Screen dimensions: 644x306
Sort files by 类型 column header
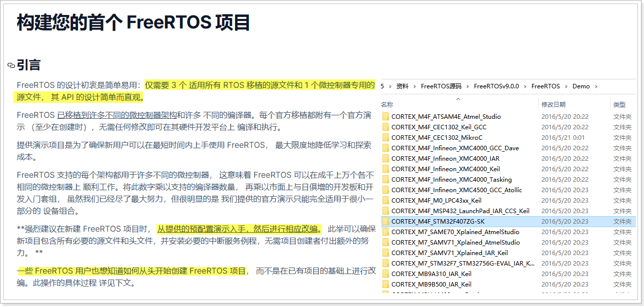pyautogui.click(x=619, y=105)
